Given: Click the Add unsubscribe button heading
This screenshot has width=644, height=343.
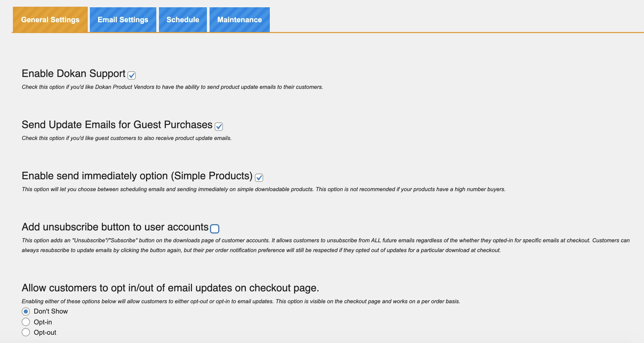Looking at the screenshot, I should click(x=116, y=227).
